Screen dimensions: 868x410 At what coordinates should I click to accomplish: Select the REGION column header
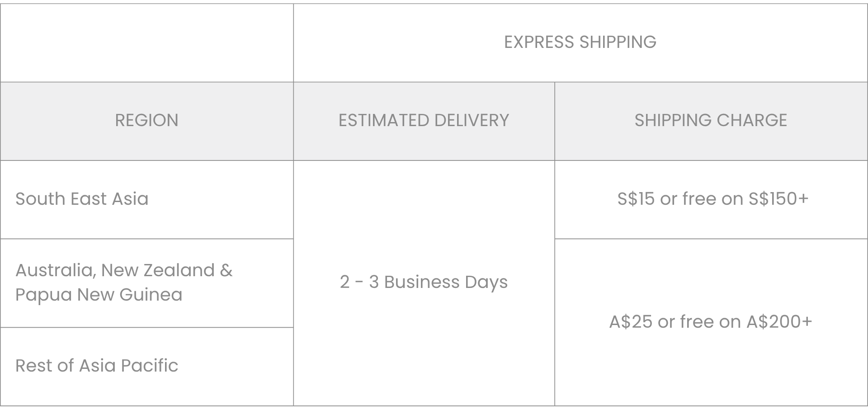coord(146,120)
